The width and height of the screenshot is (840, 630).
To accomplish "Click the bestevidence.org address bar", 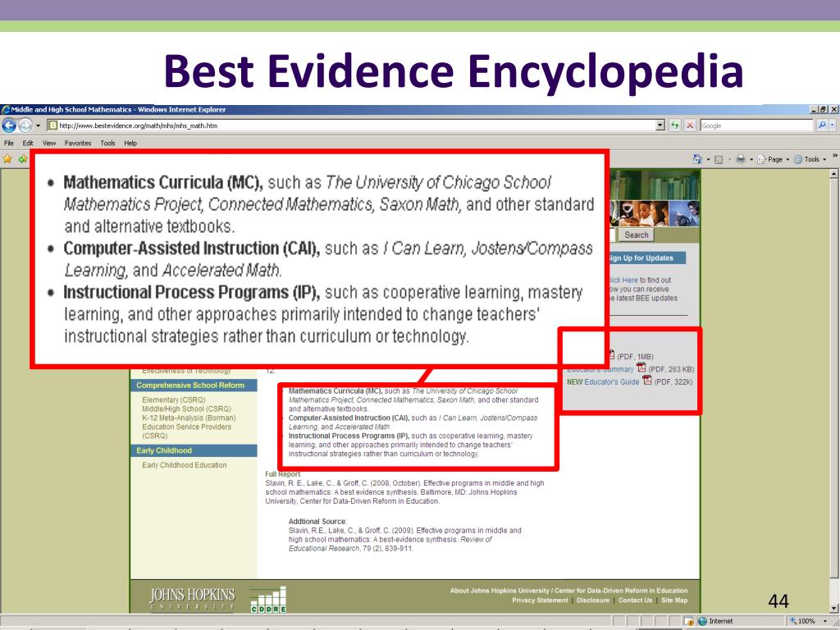I will [x=351, y=126].
